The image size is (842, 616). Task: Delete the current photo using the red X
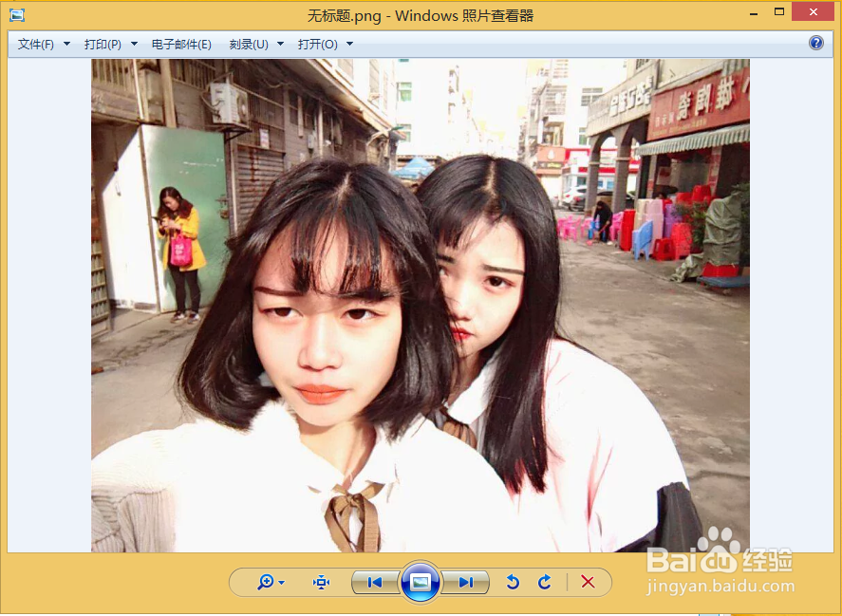pyautogui.click(x=588, y=582)
